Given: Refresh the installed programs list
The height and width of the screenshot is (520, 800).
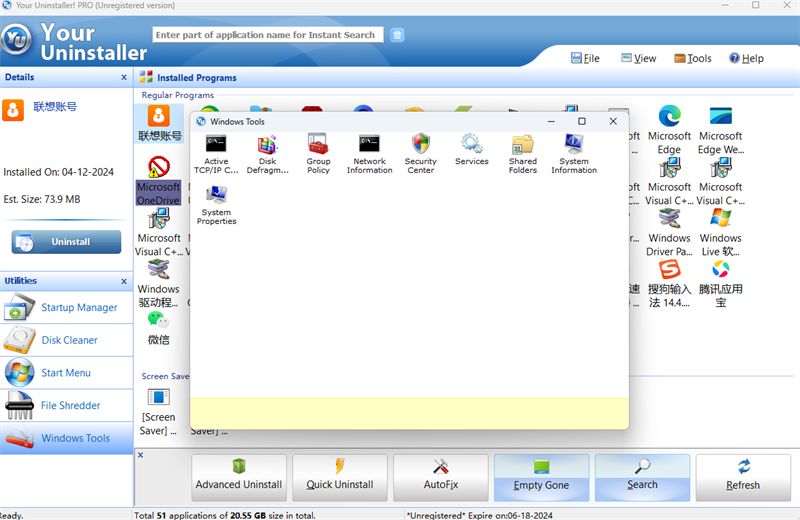Looking at the screenshot, I should pyautogui.click(x=743, y=476).
